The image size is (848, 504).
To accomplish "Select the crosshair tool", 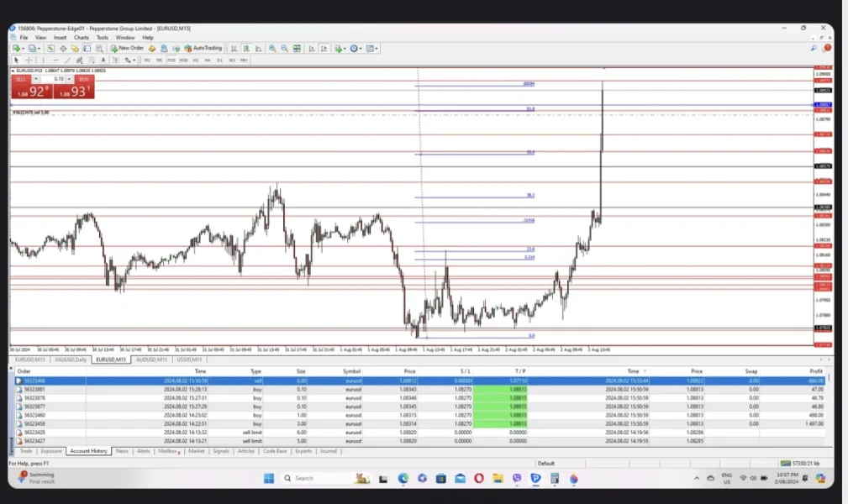I will [29, 60].
